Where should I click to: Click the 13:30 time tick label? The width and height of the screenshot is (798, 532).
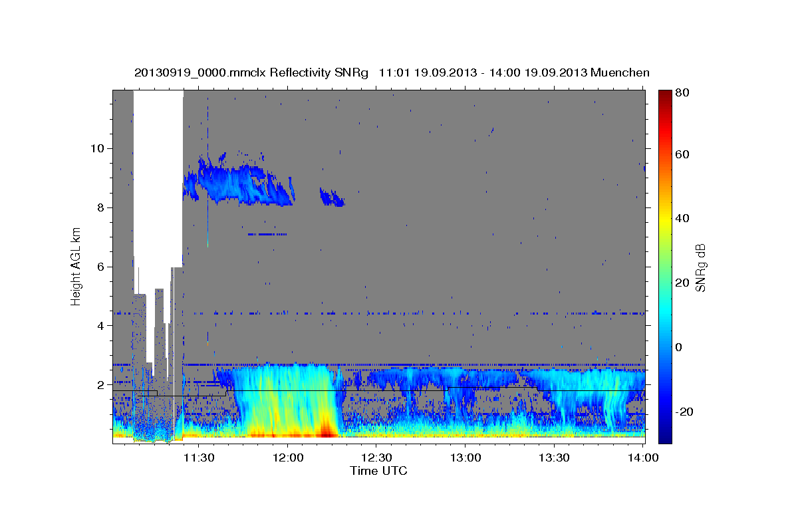click(x=554, y=458)
